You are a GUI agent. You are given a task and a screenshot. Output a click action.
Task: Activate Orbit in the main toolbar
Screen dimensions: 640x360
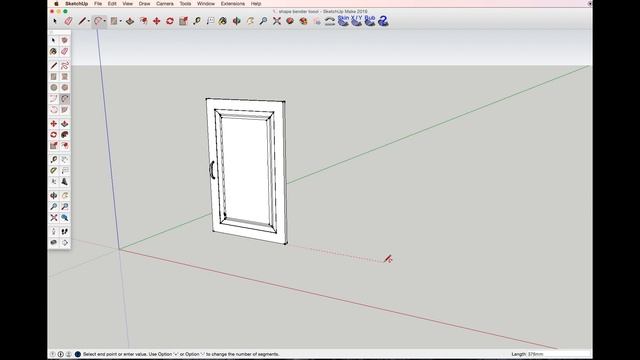(236, 21)
